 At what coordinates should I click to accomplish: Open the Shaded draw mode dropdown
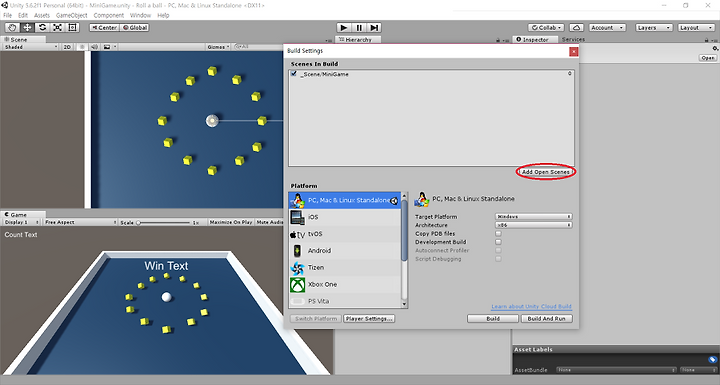pyautogui.click(x=31, y=47)
